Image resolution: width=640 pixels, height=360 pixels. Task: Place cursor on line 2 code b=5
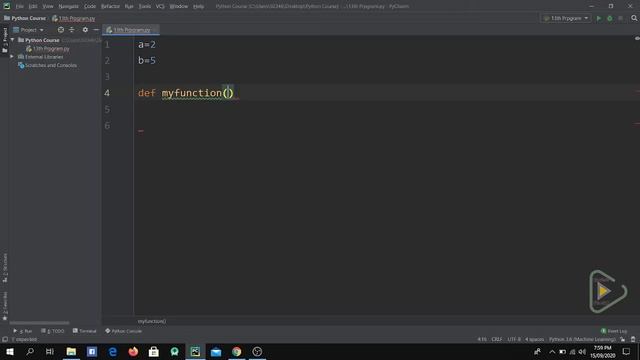click(x=147, y=60)
